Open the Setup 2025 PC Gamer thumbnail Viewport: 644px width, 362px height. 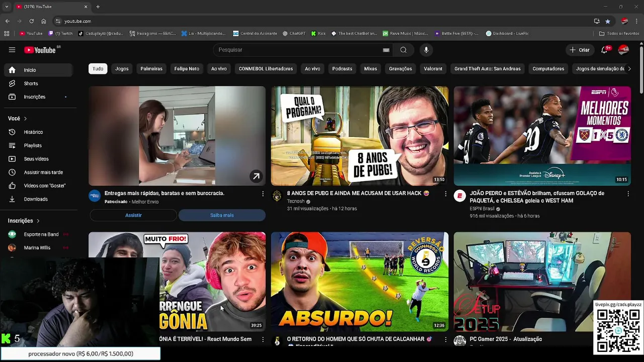(x=542, y=282)
